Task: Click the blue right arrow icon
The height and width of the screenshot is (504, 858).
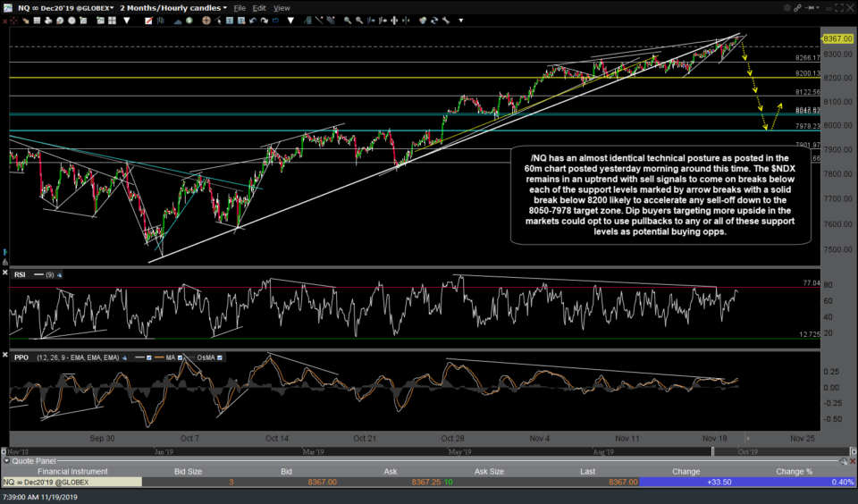Action: pos(276,21)
